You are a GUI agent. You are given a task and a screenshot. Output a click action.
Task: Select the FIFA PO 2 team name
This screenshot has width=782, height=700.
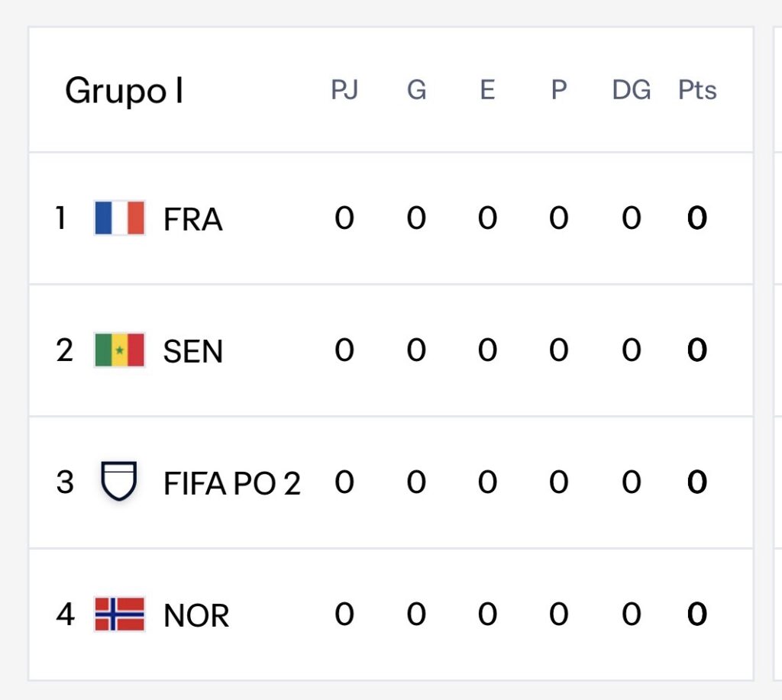click(x=232, y=483)
